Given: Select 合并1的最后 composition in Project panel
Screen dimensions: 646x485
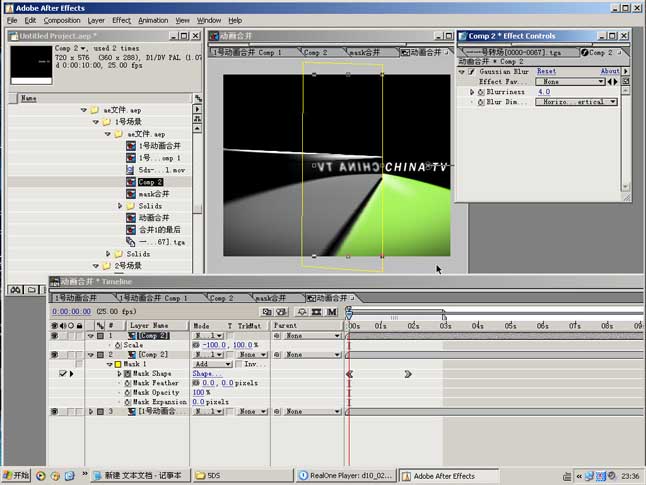Looking at the screenshot, I should [159, 230].
